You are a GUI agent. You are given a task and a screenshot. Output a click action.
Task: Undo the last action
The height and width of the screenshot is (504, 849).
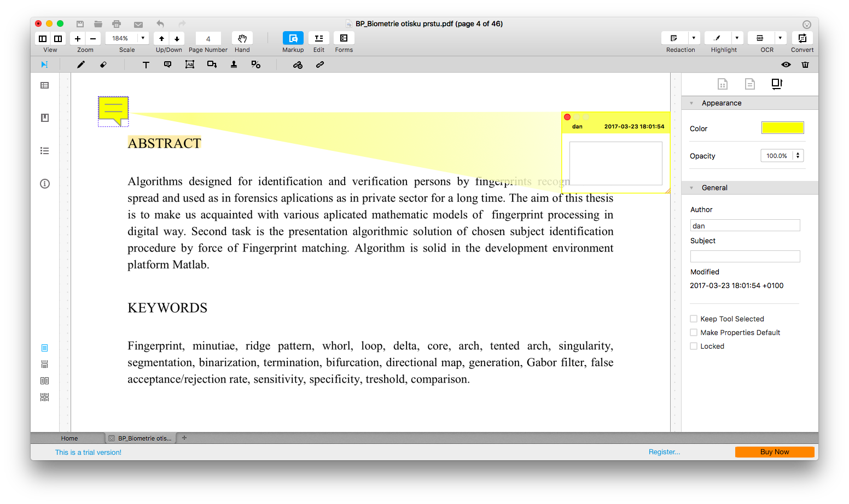click(160, 24)
